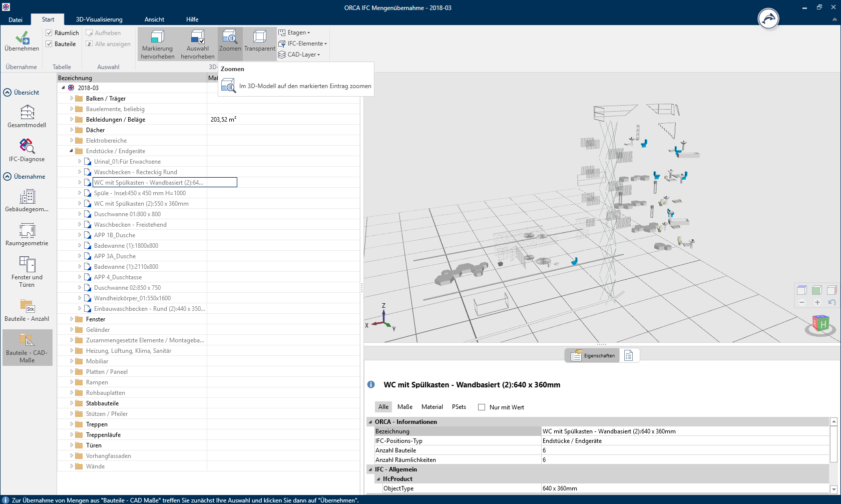Activate Markierung hervorheben tool
This screenshot has height=504, width=841.
tap(158, 44)
